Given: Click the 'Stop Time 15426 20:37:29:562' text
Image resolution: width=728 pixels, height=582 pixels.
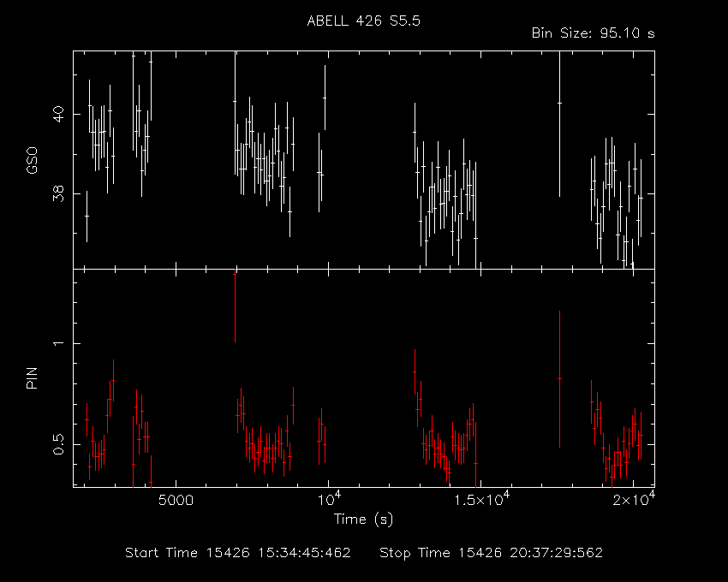Looking at the screenshot, I should (x=492, y=553).
